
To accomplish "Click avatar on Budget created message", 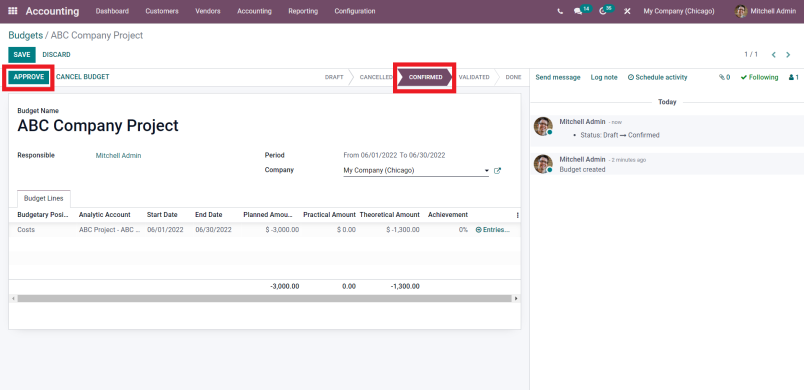I will pyautogui.click(x=543, y=164).
